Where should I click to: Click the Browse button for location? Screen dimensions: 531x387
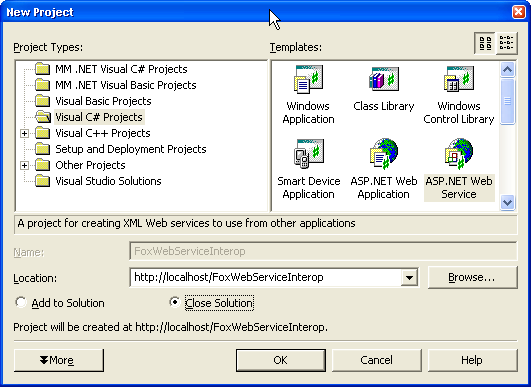(472, 278)
